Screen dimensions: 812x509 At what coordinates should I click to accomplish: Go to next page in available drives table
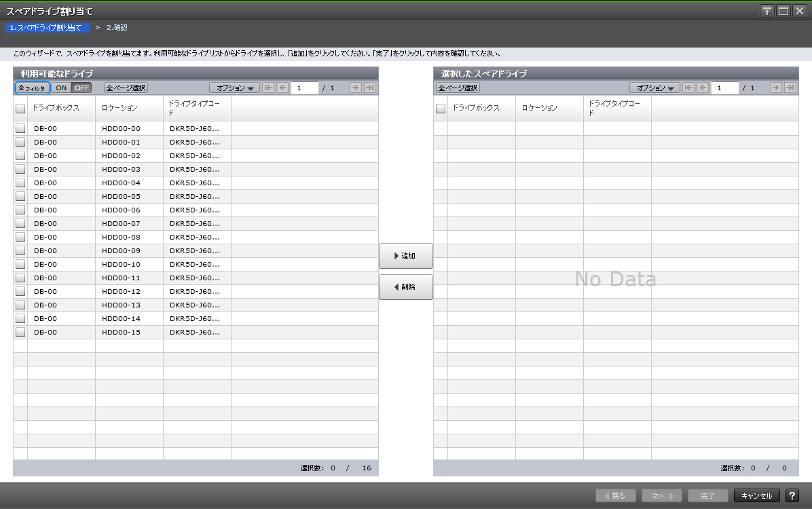click(354, 88)
